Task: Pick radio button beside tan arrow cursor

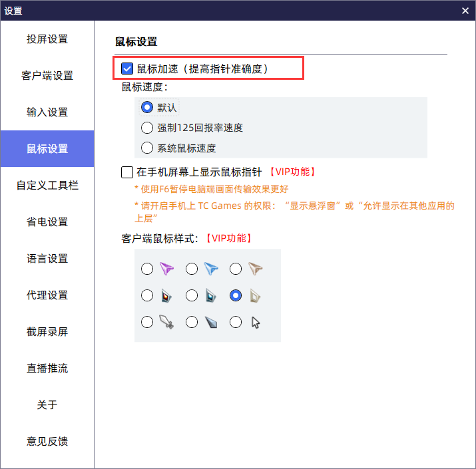Action: pyautogui.click(x=236, y=269)
